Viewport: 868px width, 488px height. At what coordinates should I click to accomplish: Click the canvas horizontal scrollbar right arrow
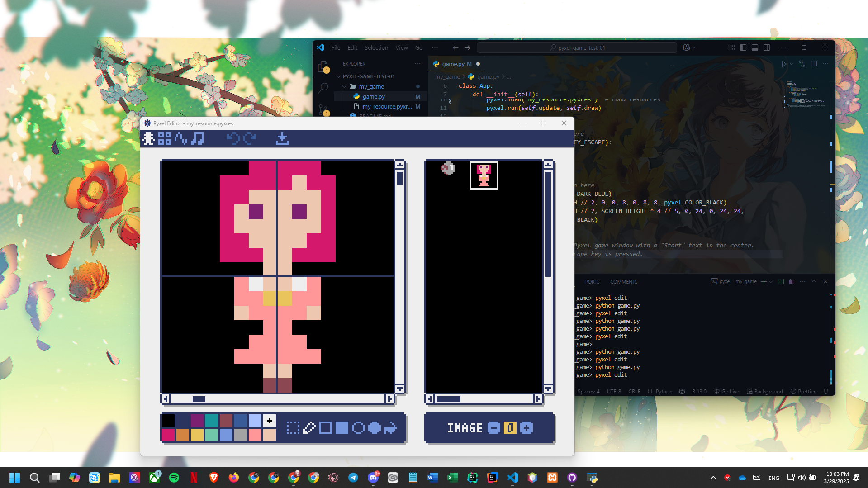point(390,399)
